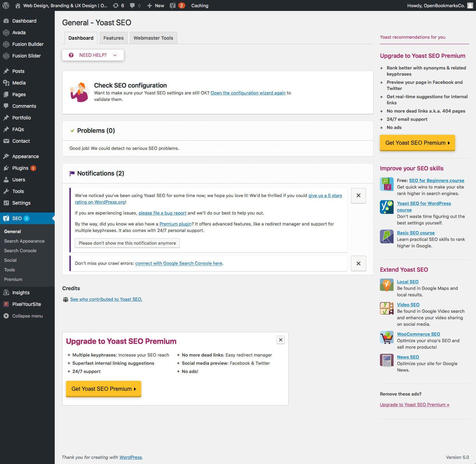The image size is (476, 464).
Task: Open the News SEO link
Action: click(408, 357)
